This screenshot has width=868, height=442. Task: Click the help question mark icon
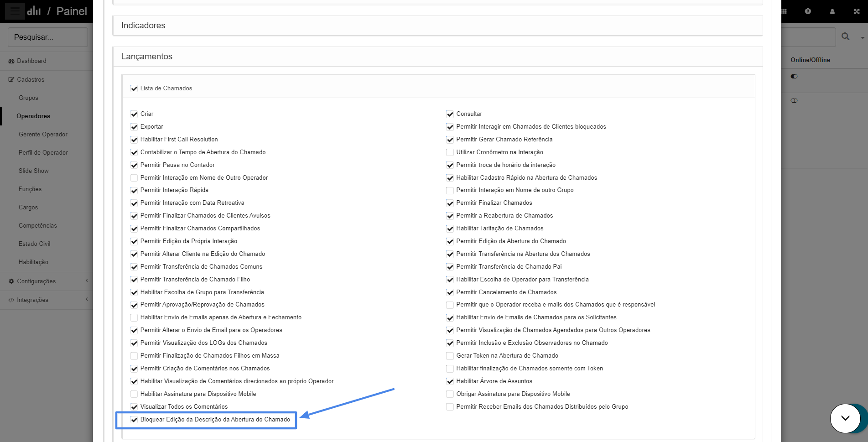coord(808,11)
